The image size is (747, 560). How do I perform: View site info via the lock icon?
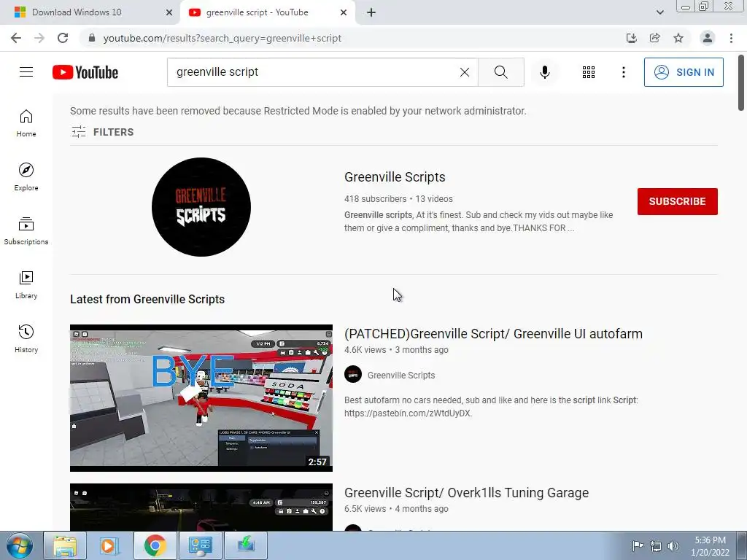[92, 38]
